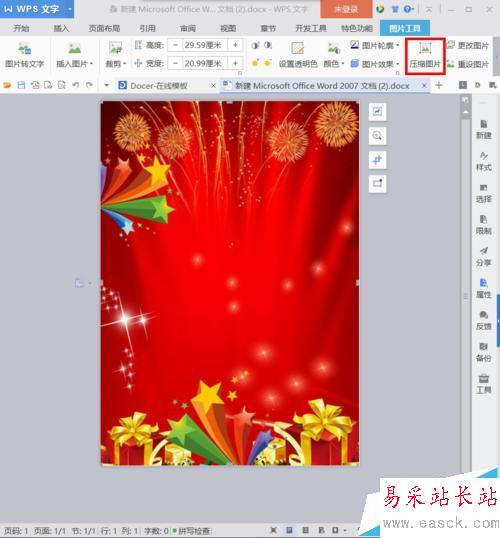Open the 插入 ribbon tab

coord(61,28)
